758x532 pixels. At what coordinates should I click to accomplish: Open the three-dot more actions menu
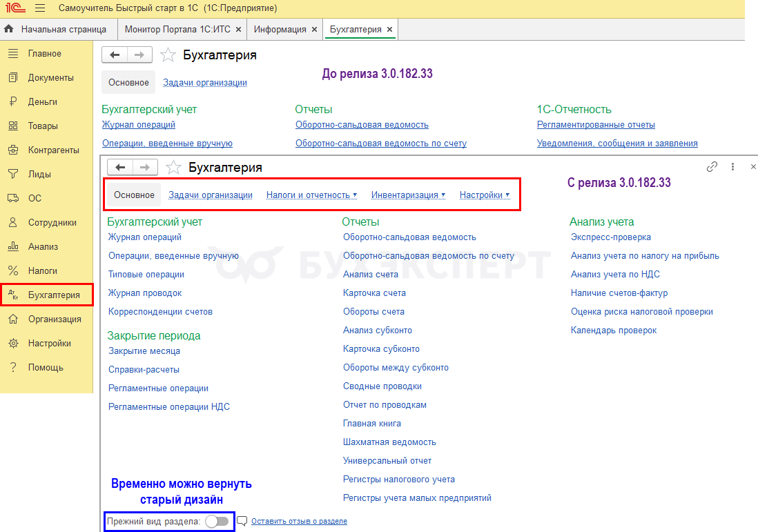[x=733, y=167]
